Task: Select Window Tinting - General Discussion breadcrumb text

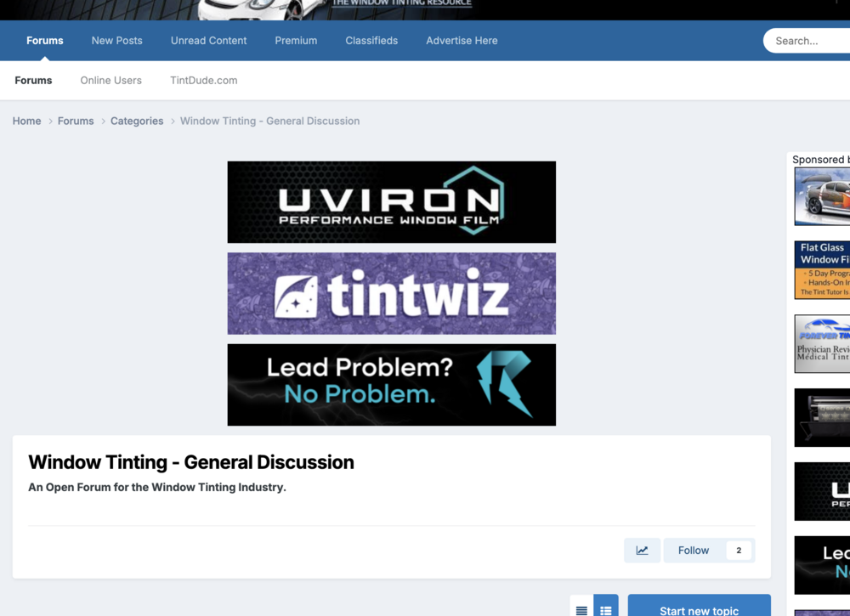Action: click(x=270, y=121)
